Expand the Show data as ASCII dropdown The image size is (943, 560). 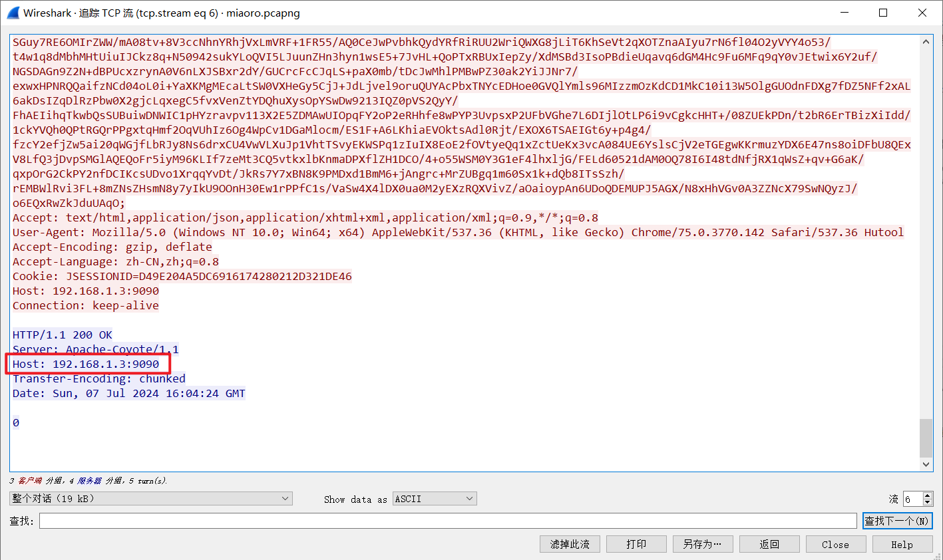435,499
